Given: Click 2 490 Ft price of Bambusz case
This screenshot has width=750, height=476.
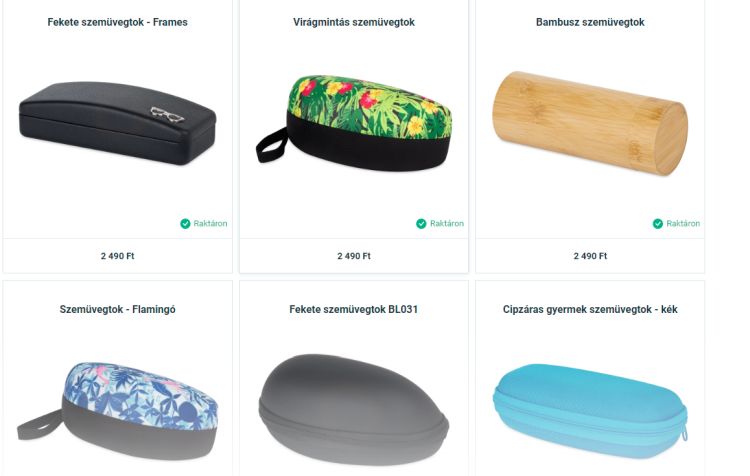Looking at the screenshot, I should point(590,256).
